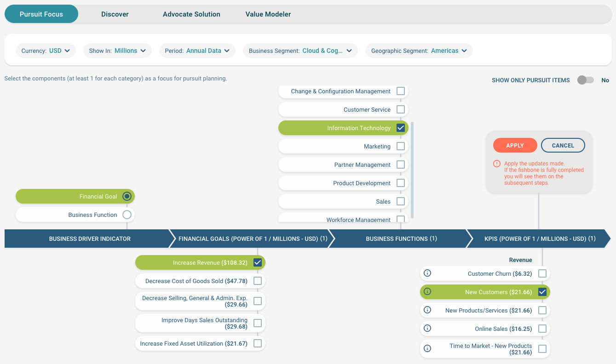616x364 pixels.
Task: Toggle Show Only Pursuit Items switch
Action: click(x=585, y=80)
